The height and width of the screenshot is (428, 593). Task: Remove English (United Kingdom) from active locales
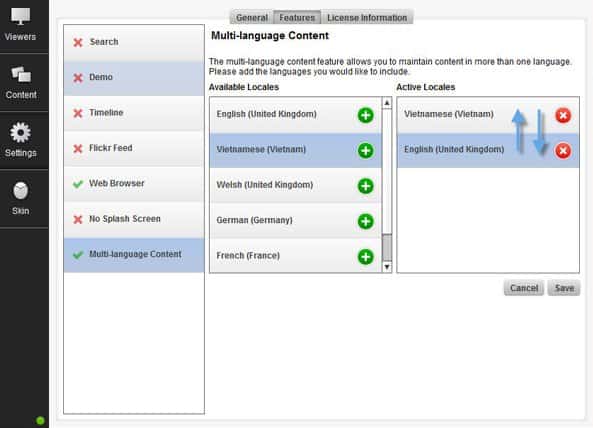563,150
